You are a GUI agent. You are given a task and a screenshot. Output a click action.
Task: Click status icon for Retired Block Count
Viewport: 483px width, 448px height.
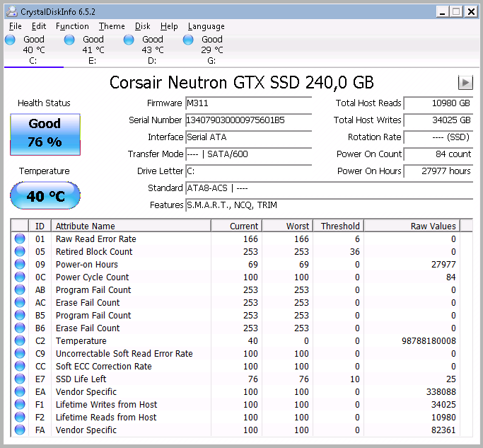[x=20, y=251]
